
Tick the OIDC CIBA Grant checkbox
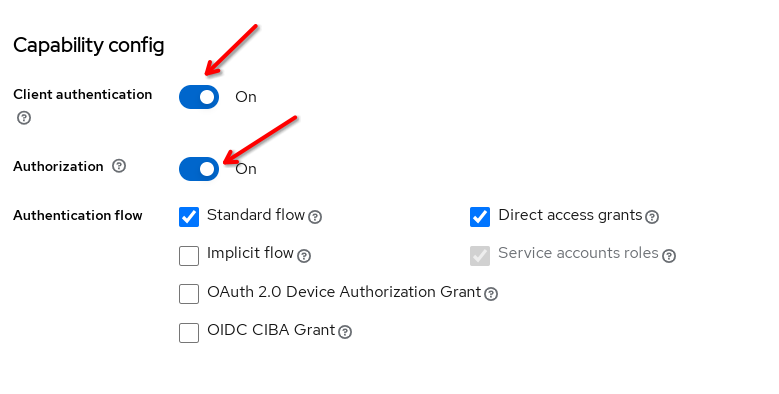click(x=189, y=332)
